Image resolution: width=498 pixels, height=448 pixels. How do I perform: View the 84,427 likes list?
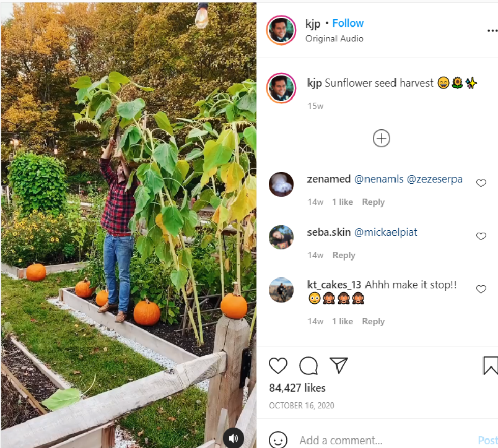(x=297, y=388)
